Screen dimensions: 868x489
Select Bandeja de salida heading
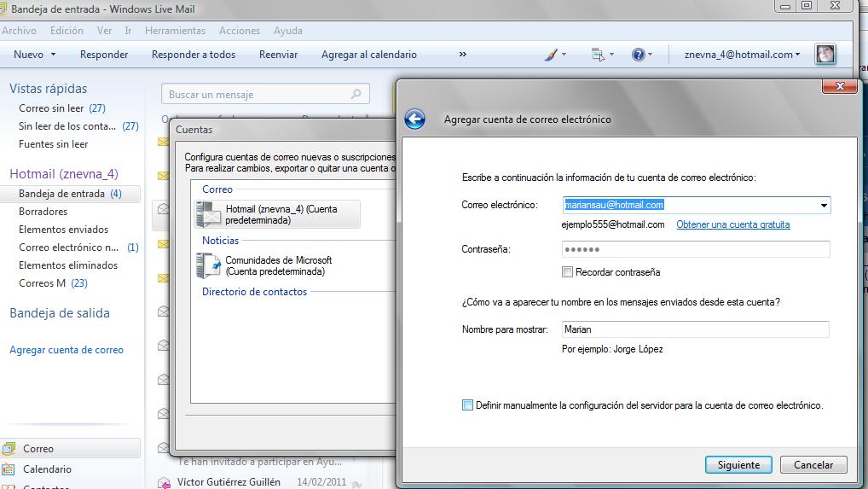coord(60,313)
